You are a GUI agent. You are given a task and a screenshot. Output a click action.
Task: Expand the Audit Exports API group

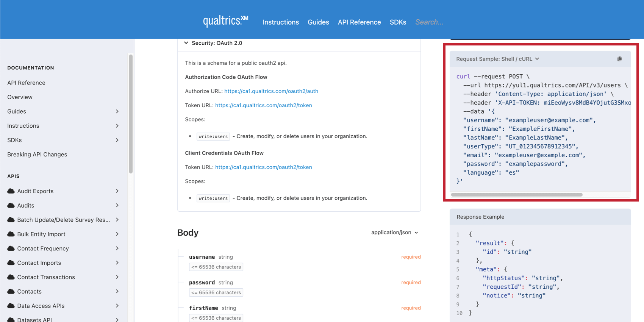[x=117, y=191]
